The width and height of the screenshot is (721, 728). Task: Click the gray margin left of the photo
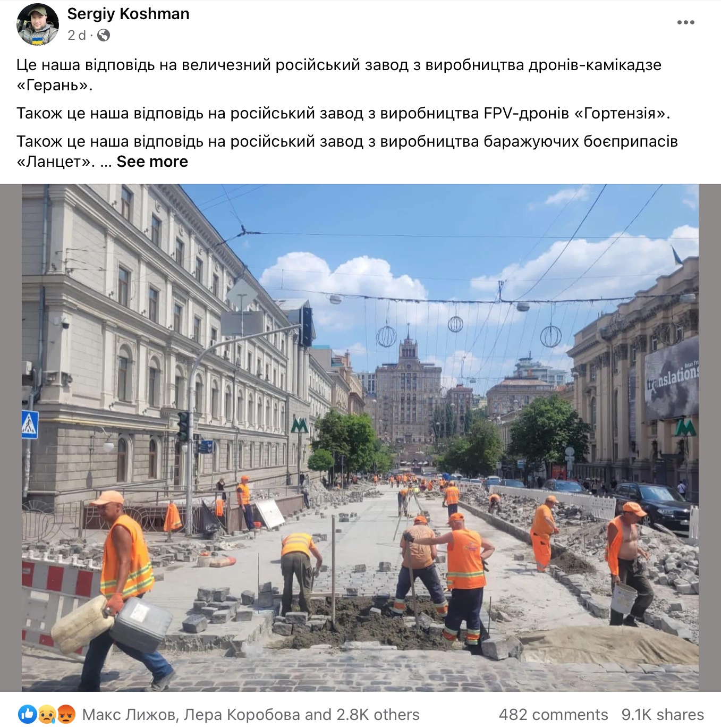[x=11, y=437]
